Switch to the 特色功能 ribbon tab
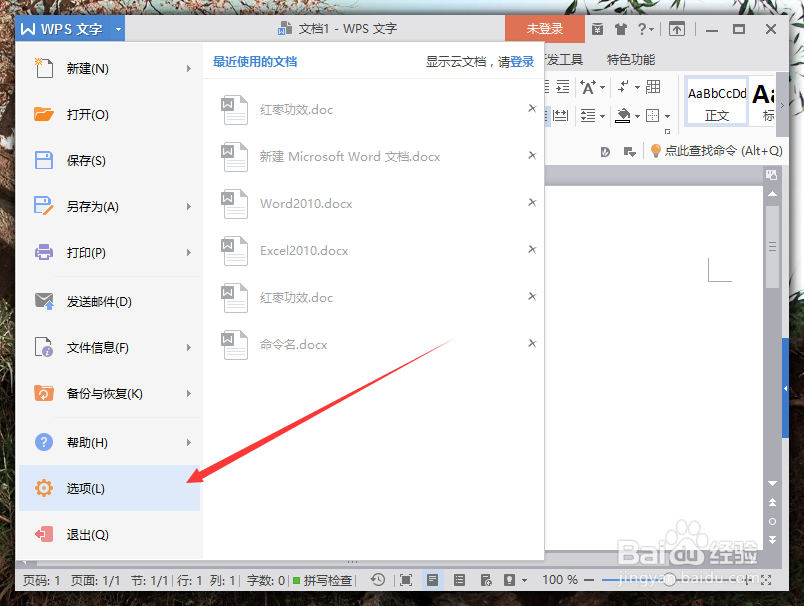 (631, 59)
